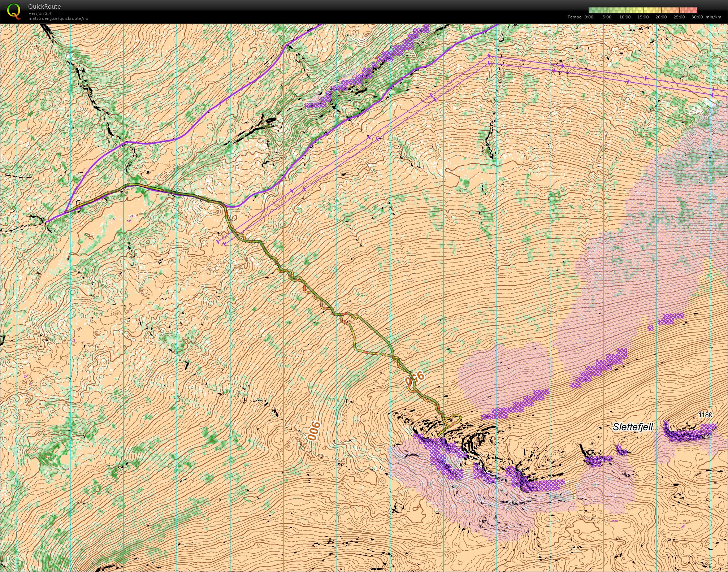Viewport: 728px width, 572px height.
Task: Click the '950' contour label on route
Action: click(414, 378)
